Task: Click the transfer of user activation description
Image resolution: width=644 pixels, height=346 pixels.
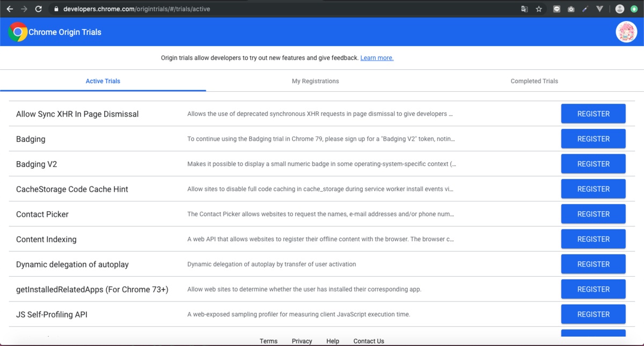Action: coord(272,264)
